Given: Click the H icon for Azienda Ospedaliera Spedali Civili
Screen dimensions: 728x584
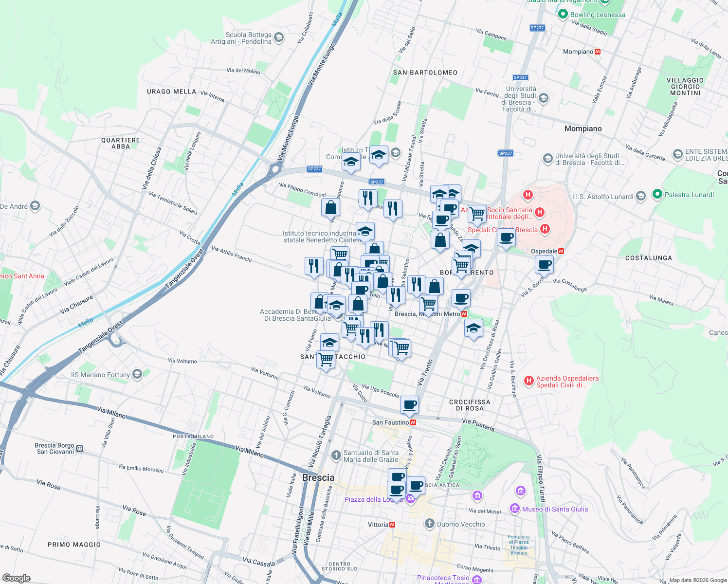Looking at the screenshot, I should point(528,380).
